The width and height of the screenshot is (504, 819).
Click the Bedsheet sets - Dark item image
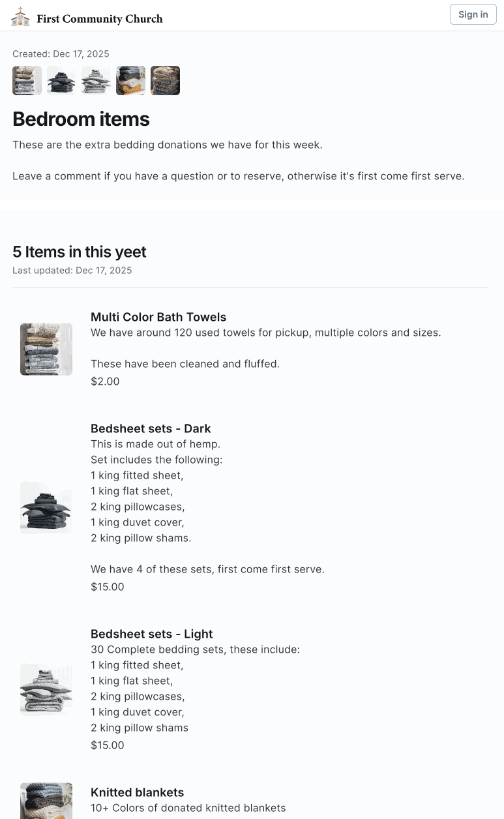coord(46,507)
